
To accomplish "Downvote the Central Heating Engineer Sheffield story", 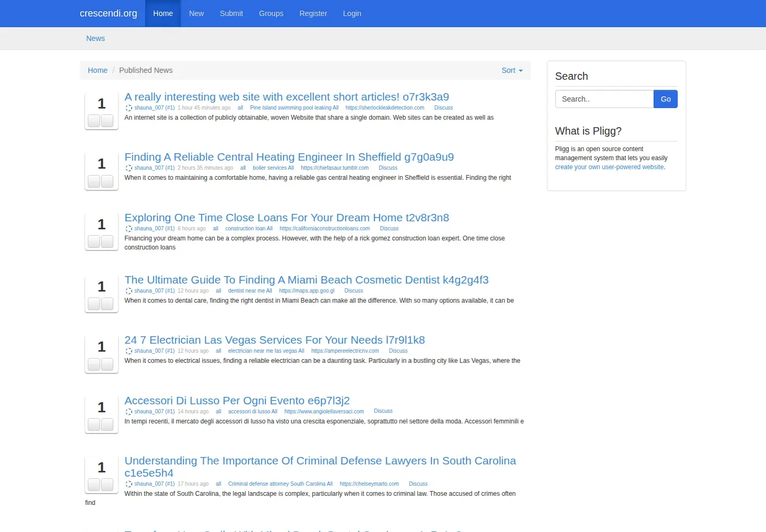I will pos(107,181).
